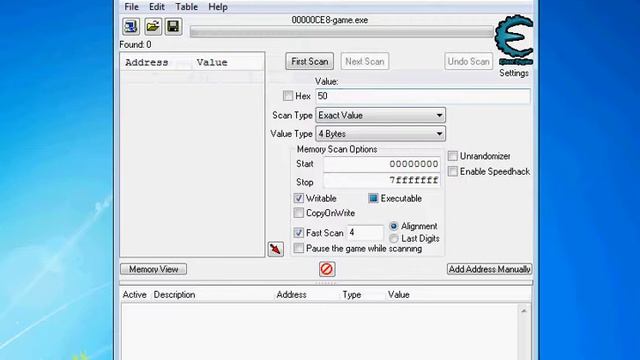This screenshot has width=640, height=360.
Task: Click the red arrow add-to-list icon
Action: click(276, 249)
